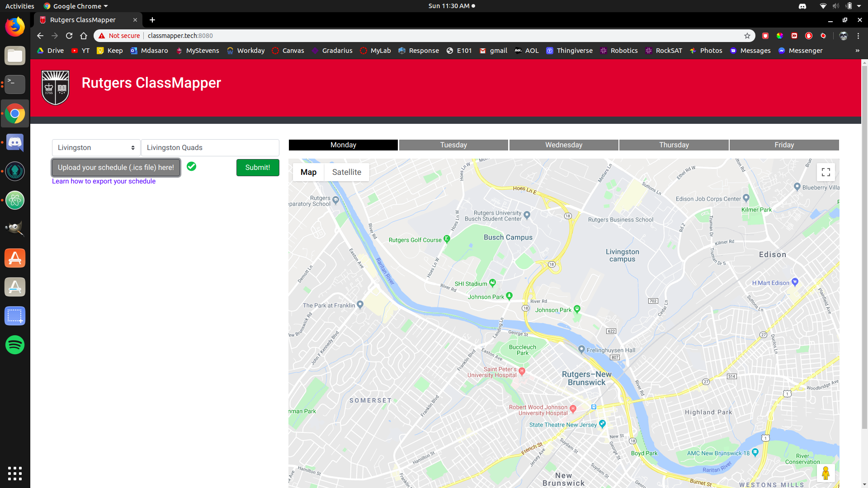Expand the hidden bookmarks chevron
Viewport: 868px width, 488px height.
click(857, 51)
